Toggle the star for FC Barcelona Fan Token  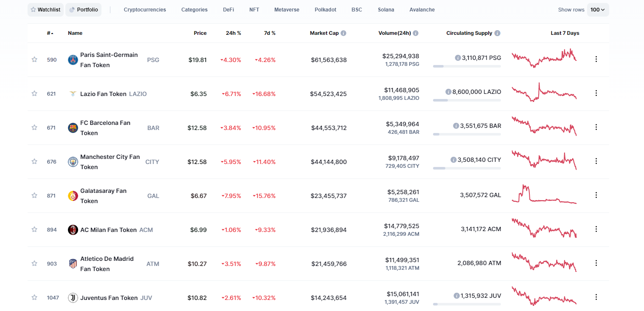pyautogui.click(x=34, y=127)
